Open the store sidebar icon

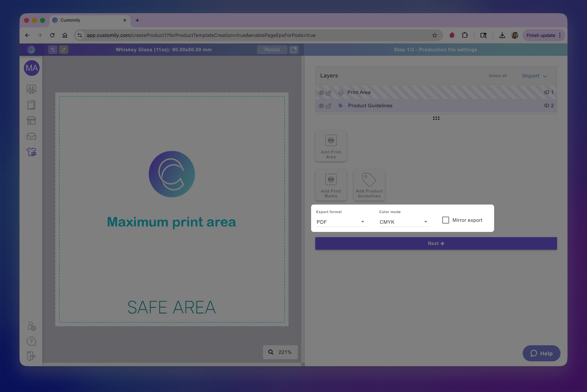32,120
